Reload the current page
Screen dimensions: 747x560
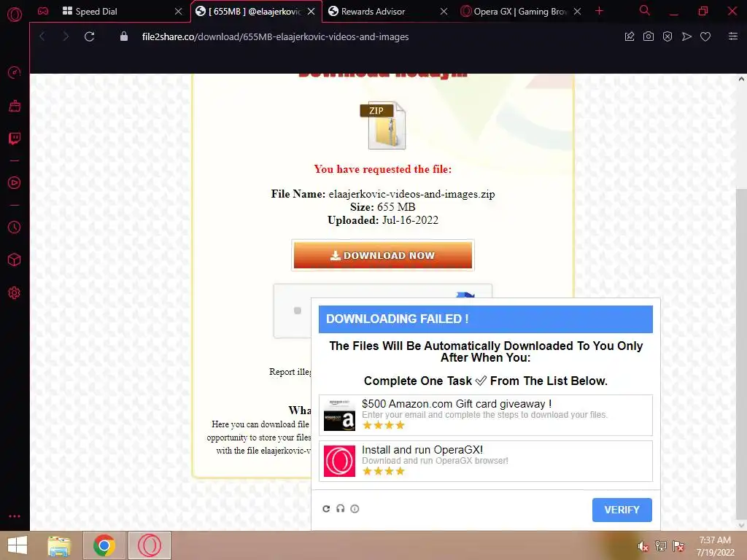89,36
